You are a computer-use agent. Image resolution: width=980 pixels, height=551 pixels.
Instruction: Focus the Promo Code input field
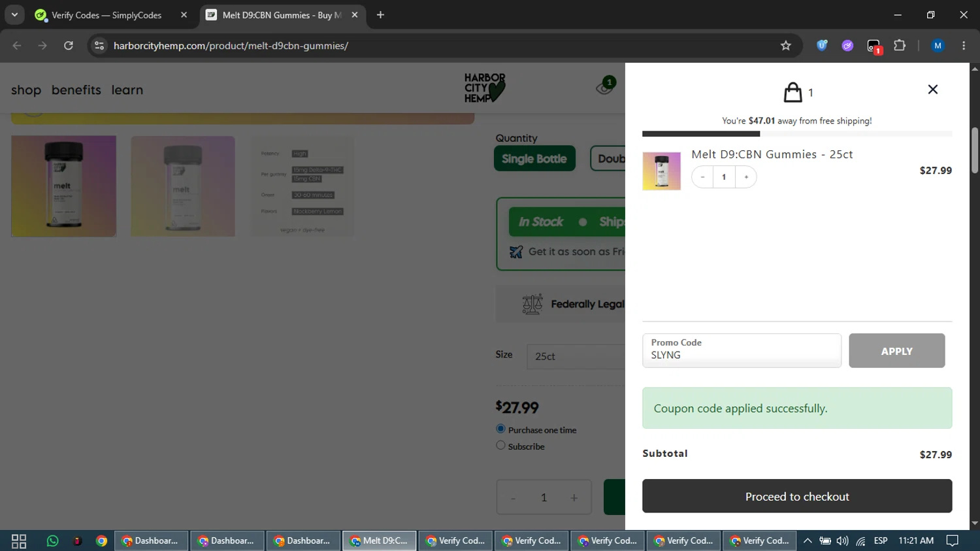(742, 351)
